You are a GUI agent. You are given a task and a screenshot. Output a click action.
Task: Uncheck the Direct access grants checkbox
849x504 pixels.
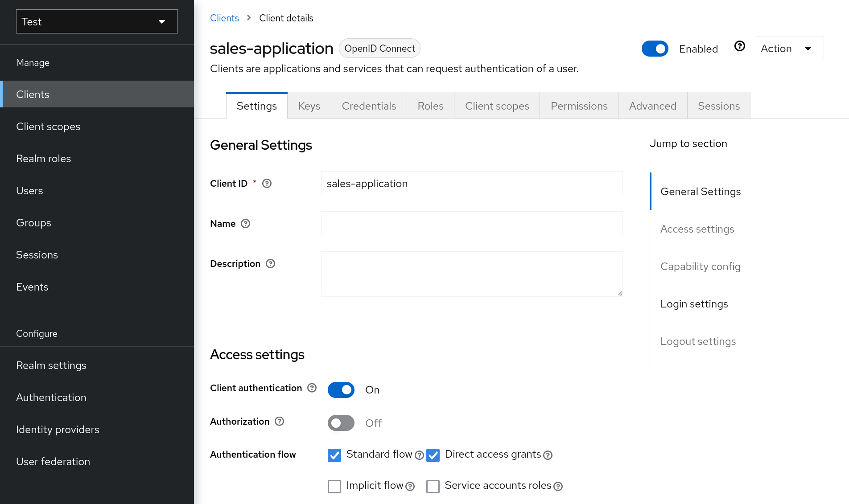433,455
